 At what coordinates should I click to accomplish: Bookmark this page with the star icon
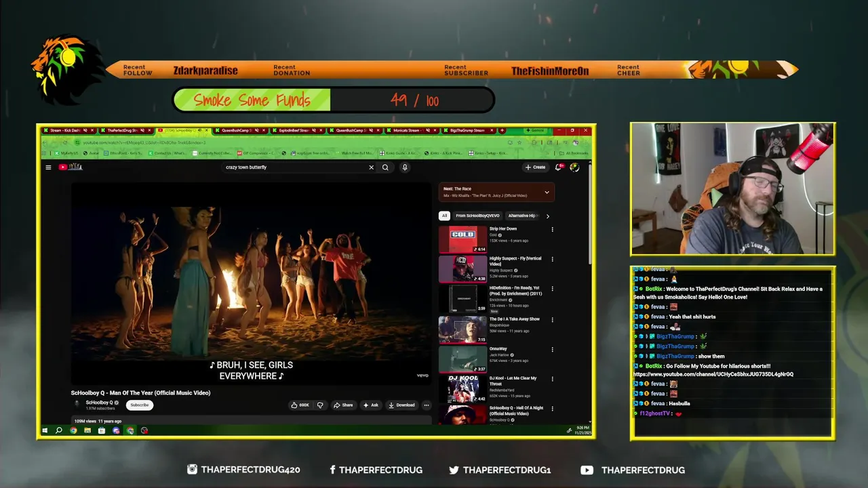click(519, 142)
